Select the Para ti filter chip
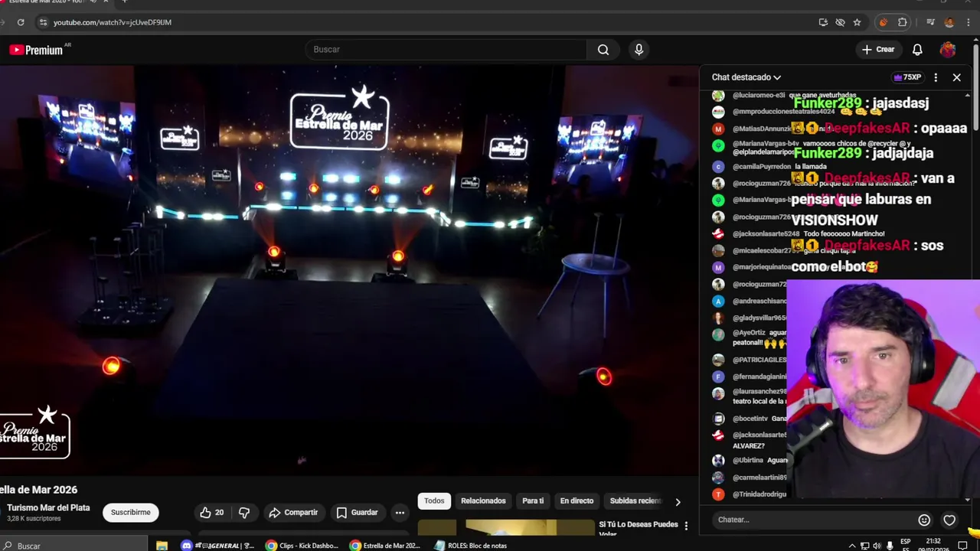Viewport: 980px width, 551px height. click(533, 501)
